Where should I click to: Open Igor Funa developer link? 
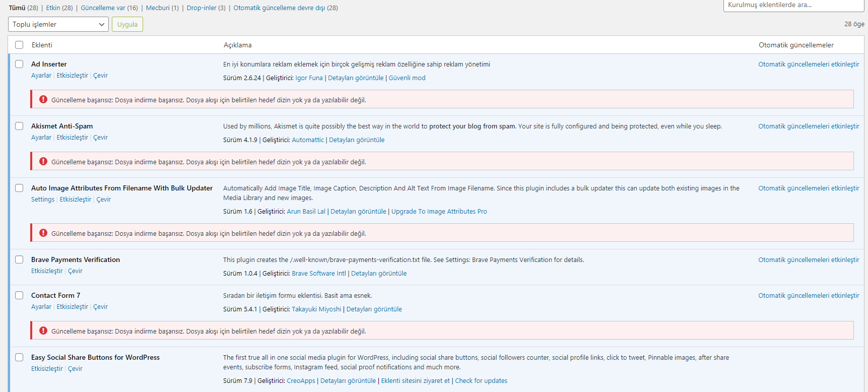(309, 78)
